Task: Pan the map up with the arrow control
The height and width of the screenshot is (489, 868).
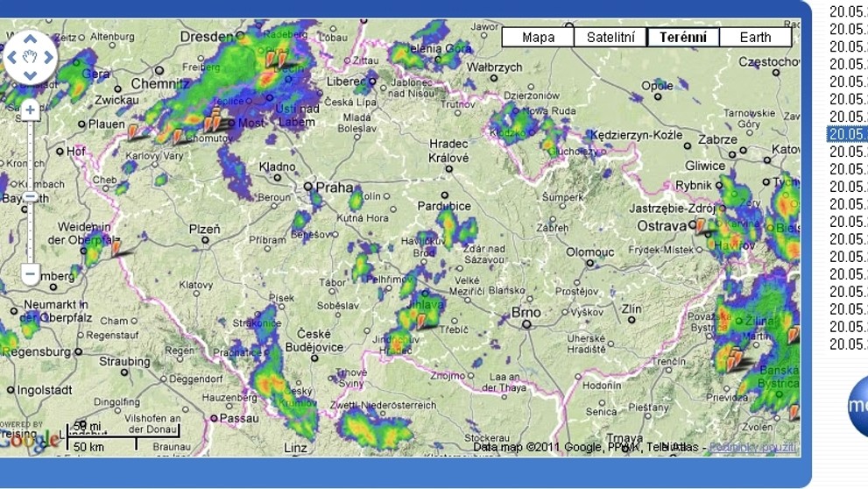Action: point(30,39)
